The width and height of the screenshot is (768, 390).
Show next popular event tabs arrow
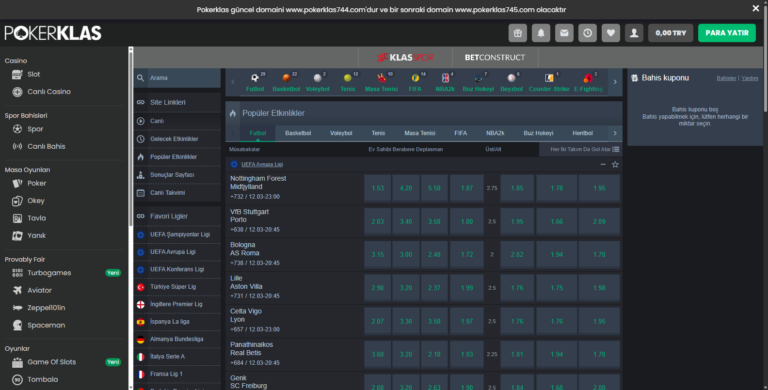[615, 133]
